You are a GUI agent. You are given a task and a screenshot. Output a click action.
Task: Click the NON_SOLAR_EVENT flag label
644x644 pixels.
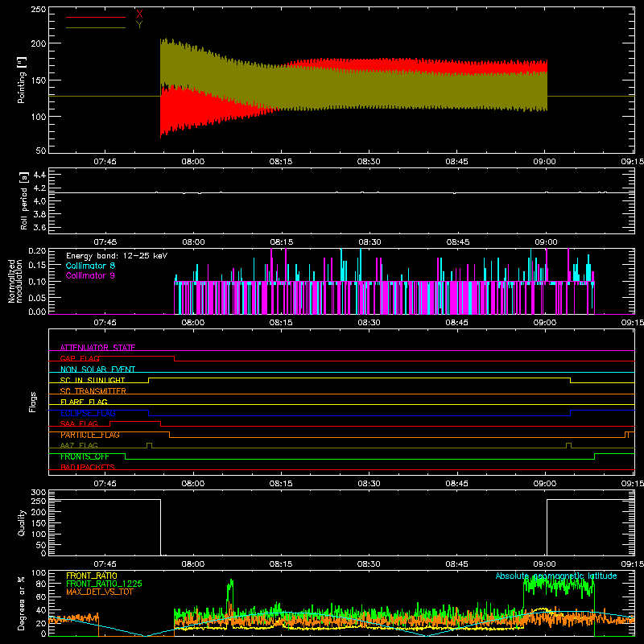97,369
